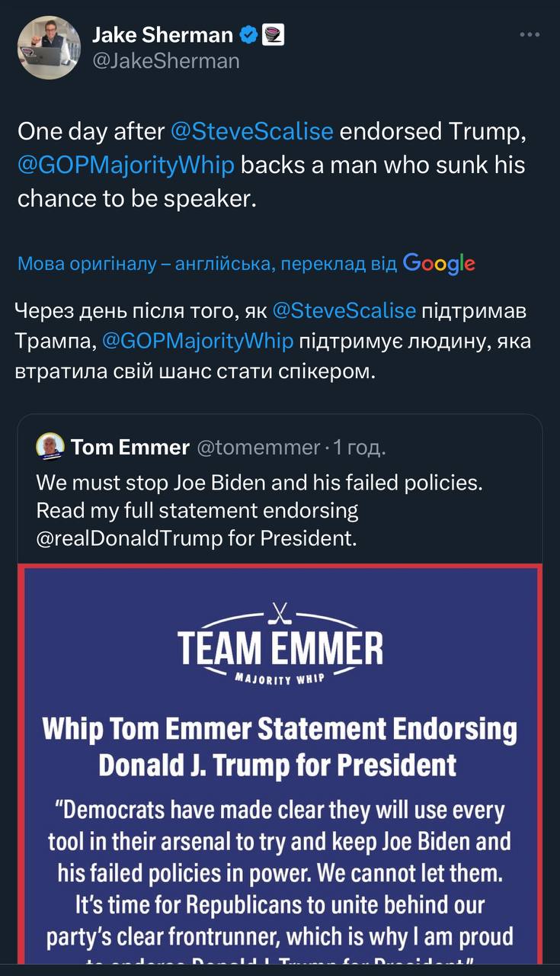
Task: Open the Whip Tom Emmer statement image
Action: point(280,762)
